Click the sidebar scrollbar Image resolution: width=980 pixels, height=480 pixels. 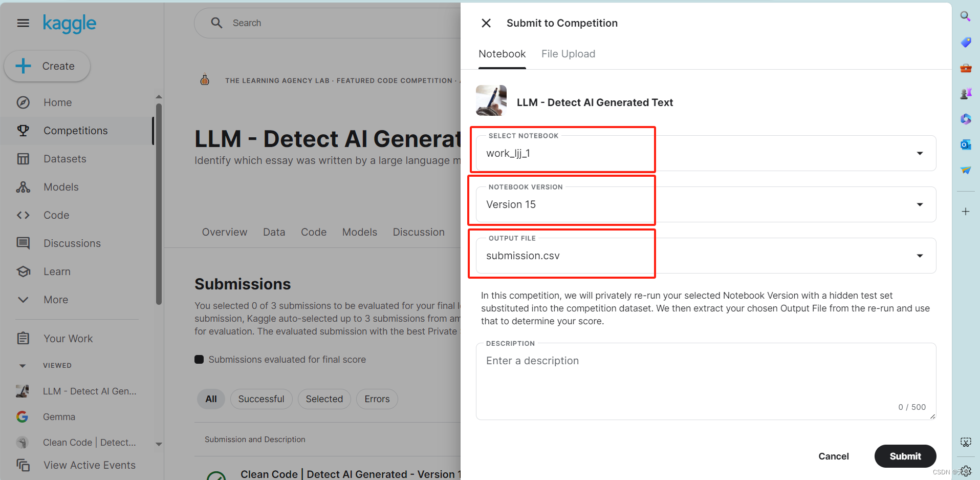pos(159,205)
